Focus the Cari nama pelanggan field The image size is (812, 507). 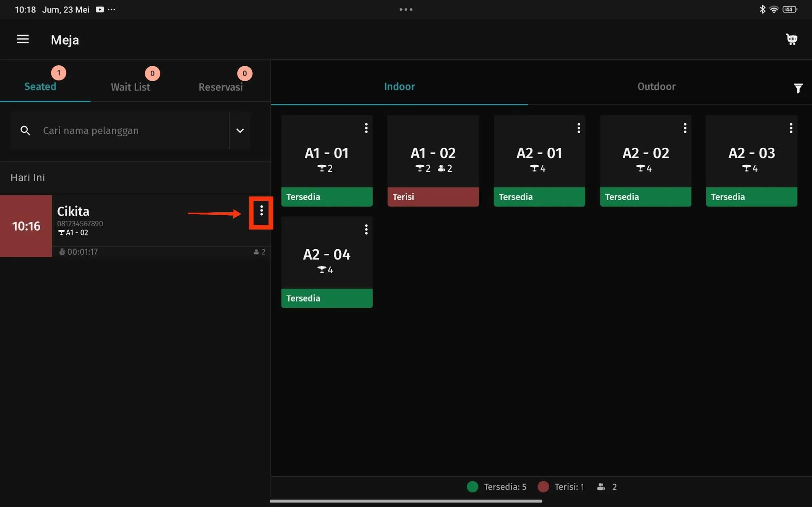pos(130,131)
